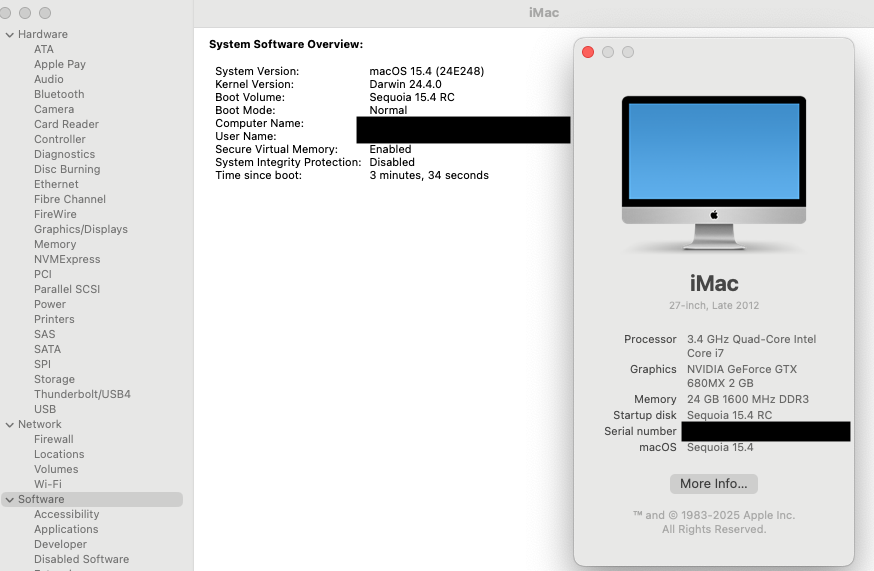Open the Ethernet hardware entry

(x=56, y=185)
